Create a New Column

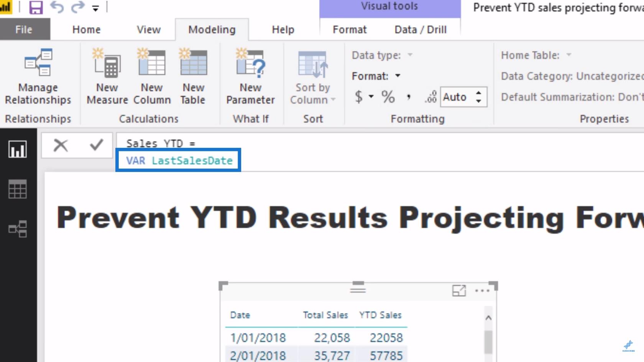[152, 77]
